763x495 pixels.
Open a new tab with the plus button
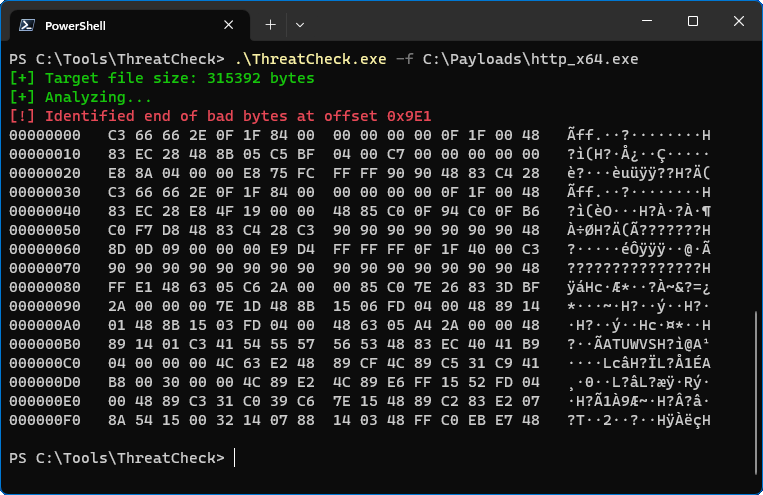click(270, 24)
